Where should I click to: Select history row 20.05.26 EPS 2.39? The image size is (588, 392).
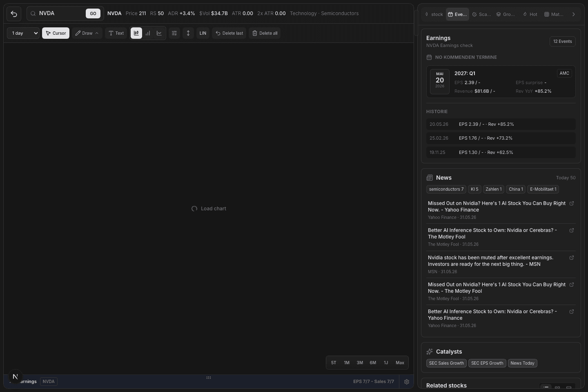501,124
